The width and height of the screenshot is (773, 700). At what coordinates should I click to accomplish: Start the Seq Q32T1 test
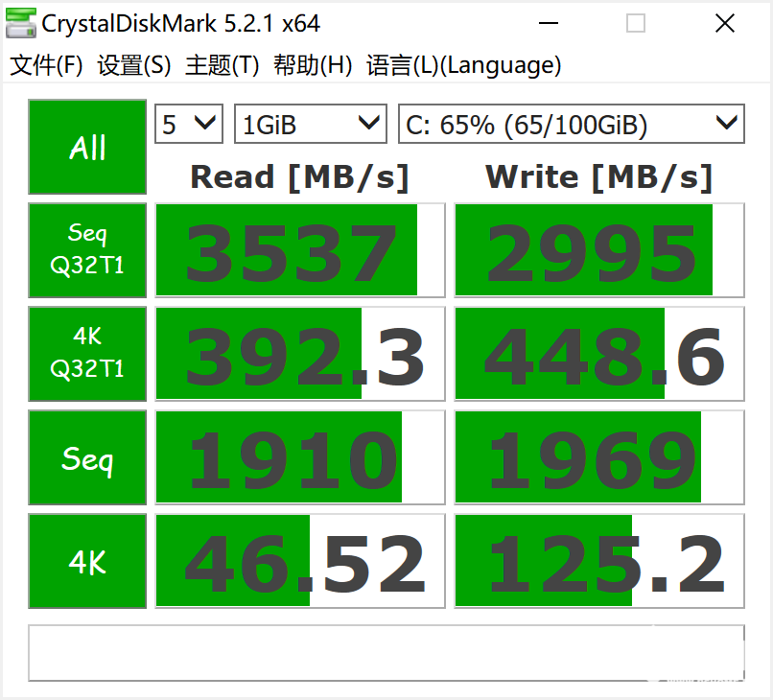coord(87,249)
